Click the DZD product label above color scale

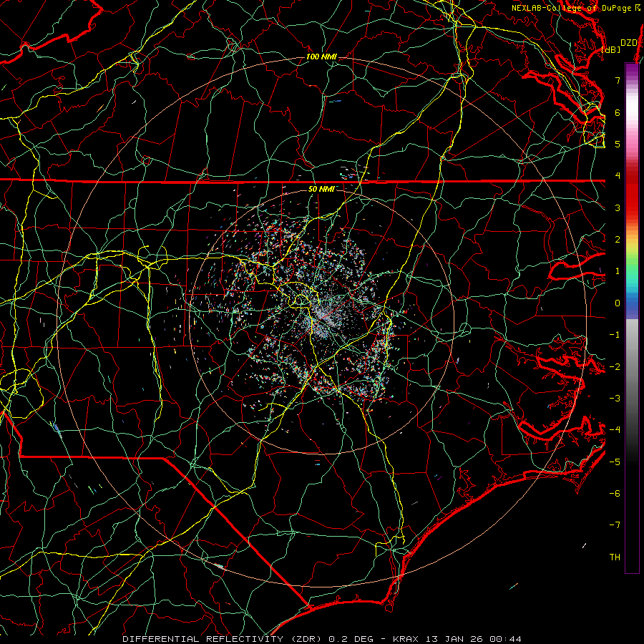pyautogui.click(x=628, y=43)
